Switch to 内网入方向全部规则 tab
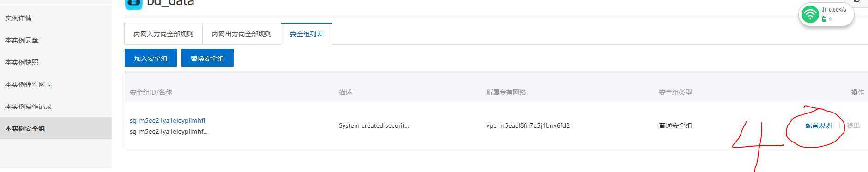The width and height of the screenshot is (868, 172). [x=163, y=34]
